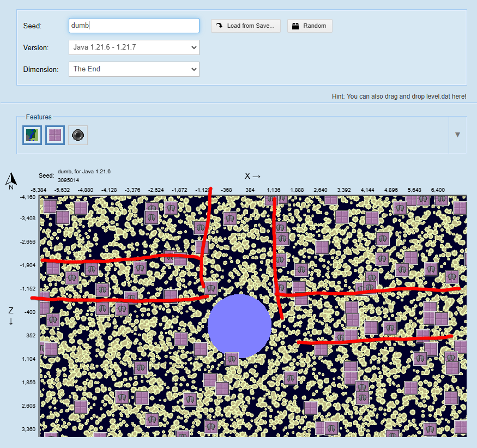The width and height of the screenshot is (477, 448).
Task: Click z-axis tick '352'
Action: [x=31, y=336]
